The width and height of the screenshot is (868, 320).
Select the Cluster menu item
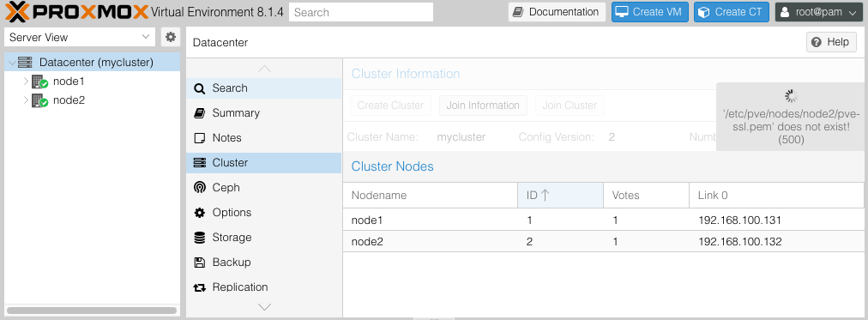tap(263, 163)
